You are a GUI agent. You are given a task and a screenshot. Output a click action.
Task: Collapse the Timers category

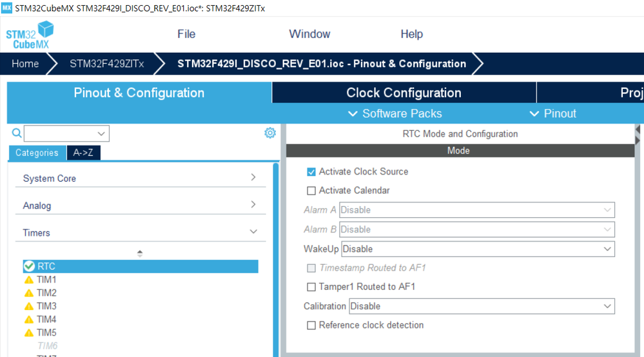[141, 232]
